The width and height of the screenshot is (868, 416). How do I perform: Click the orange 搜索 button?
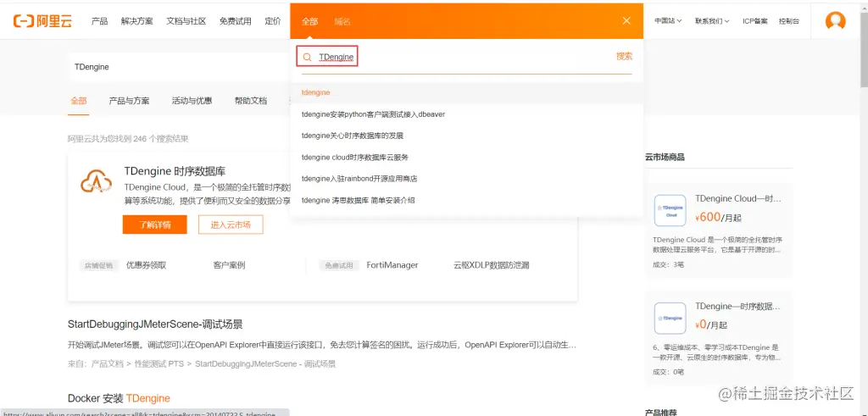pyautogui.click(x=625, y=57)
